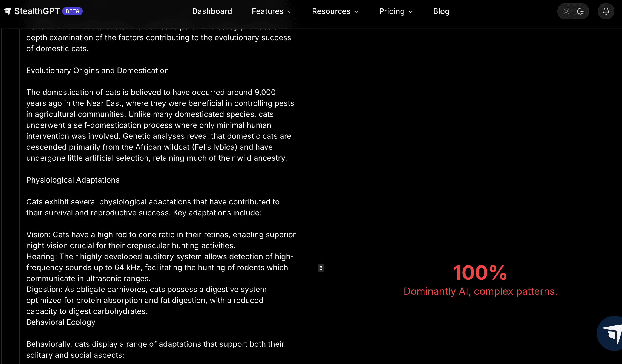
Task: Click the panel resize grip handle
Action: [x=321, y=268]
